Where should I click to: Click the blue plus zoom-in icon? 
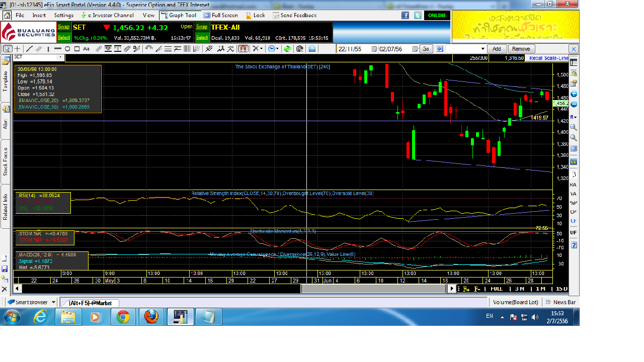(x=574, y=94)
